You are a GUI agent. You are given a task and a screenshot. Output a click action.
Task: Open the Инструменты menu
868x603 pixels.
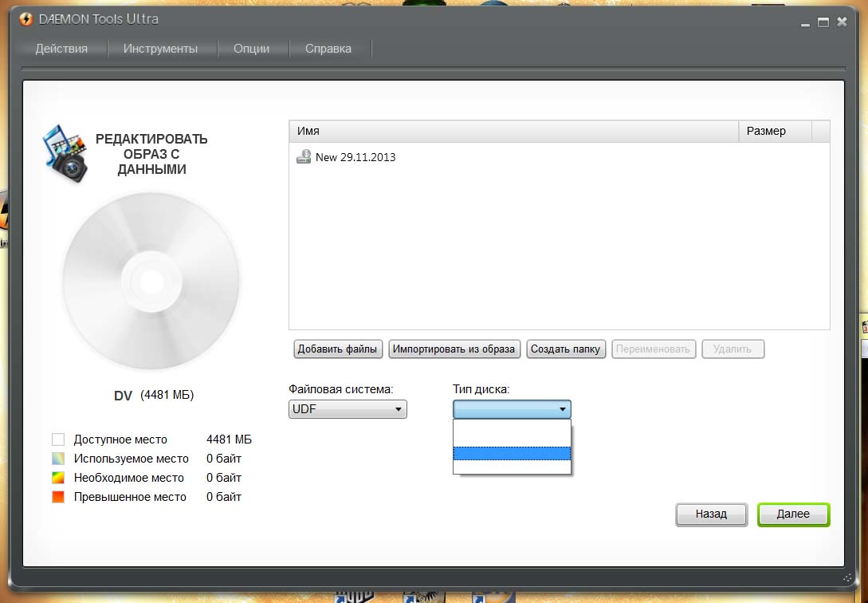point(160,49)
